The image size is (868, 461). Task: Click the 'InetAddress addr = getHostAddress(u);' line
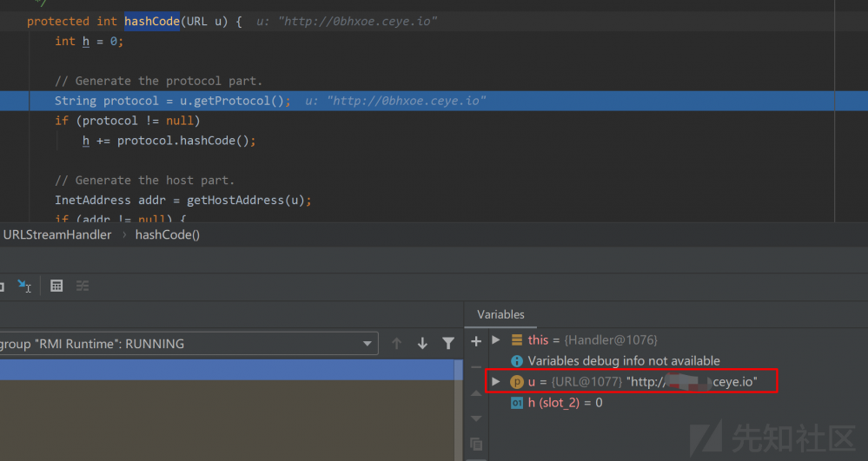click(x=182, y=201)
